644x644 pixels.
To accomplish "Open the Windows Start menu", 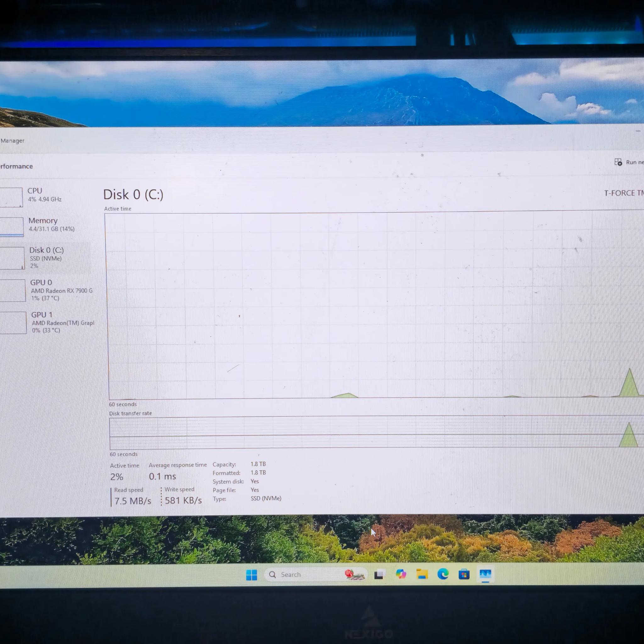I will (x=251, y=575).
